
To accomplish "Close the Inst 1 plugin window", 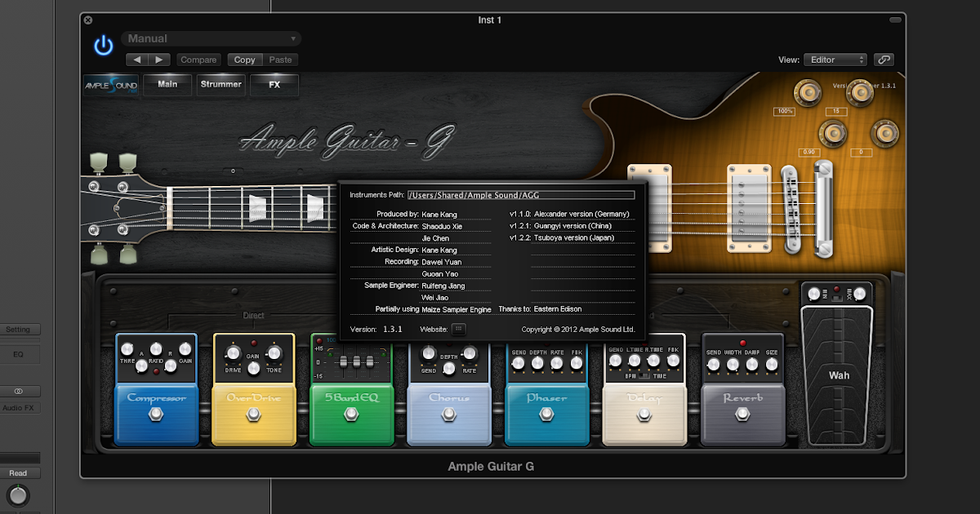I will [88, 20].
